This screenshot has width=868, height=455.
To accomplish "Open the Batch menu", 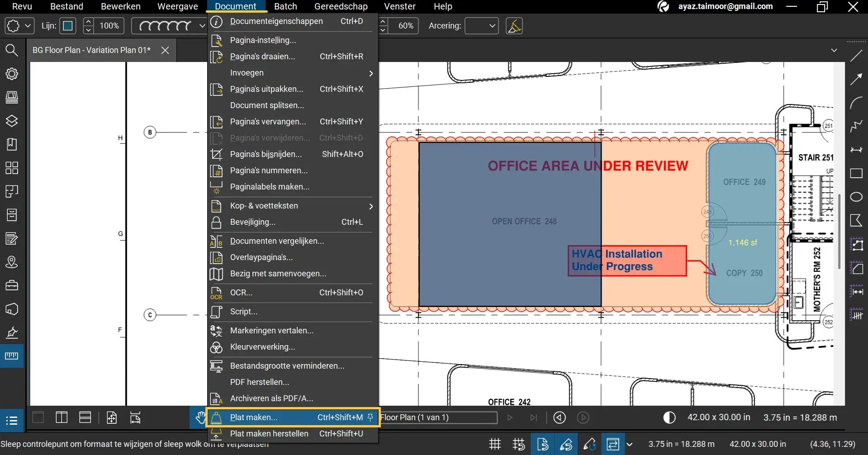I will [285, 6].
